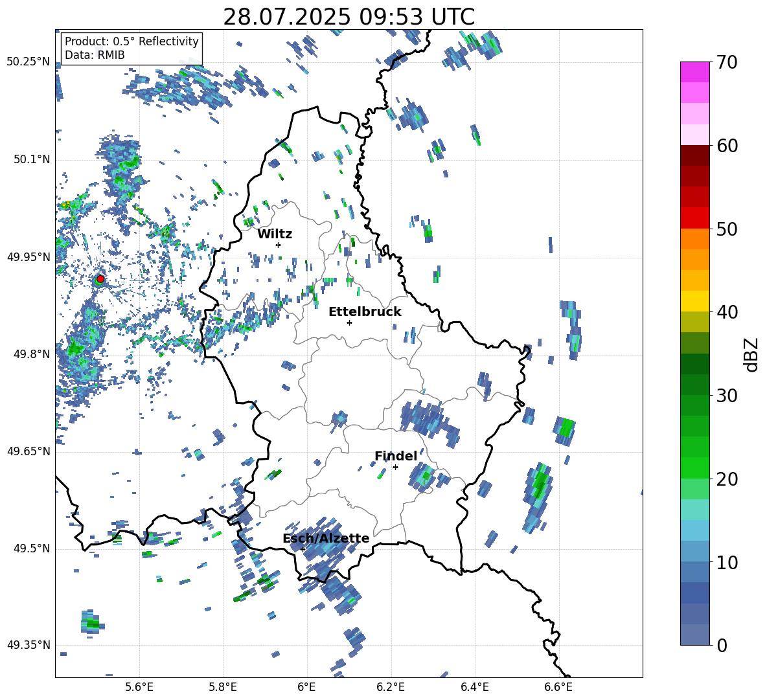Click the title text 28.07.2025 09:53 UTC
767x700 pixels.
(x=349, y=17)
